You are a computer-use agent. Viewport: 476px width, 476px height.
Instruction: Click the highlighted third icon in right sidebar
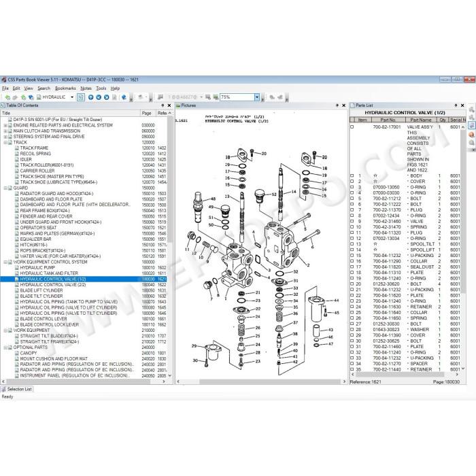pos(471,125)
